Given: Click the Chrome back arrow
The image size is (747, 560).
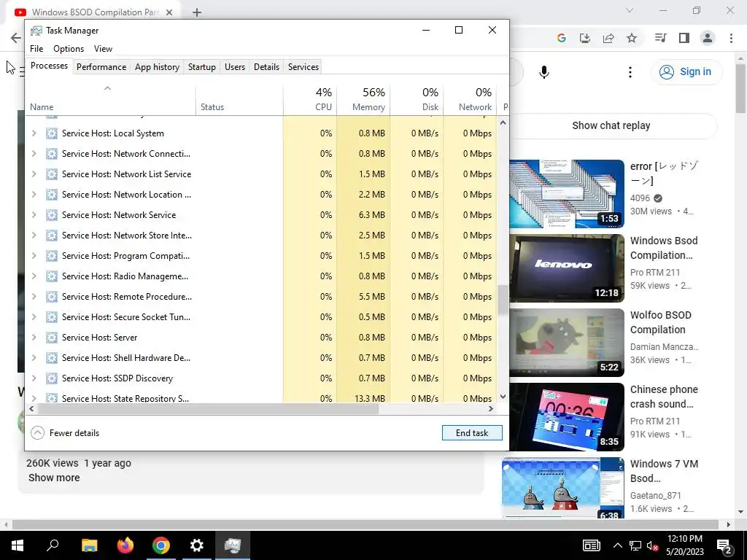Looking at the screenshot, I should click(x=16, y=38).
